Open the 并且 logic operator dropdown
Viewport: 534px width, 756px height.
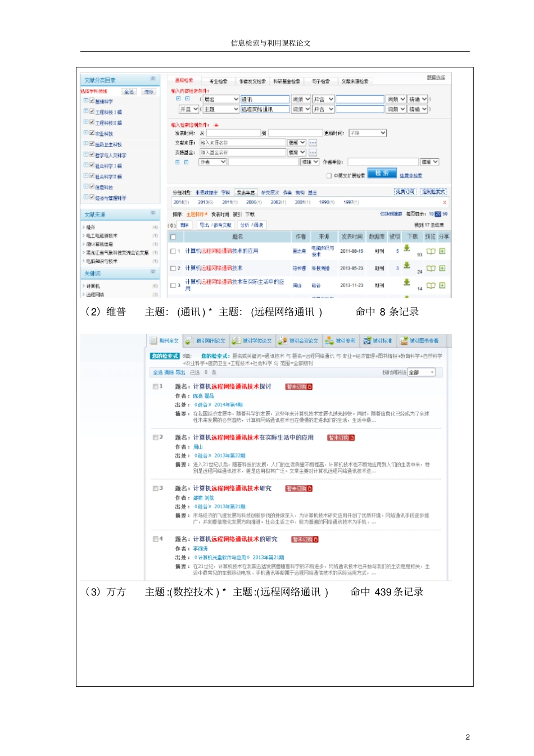[189, 109]
